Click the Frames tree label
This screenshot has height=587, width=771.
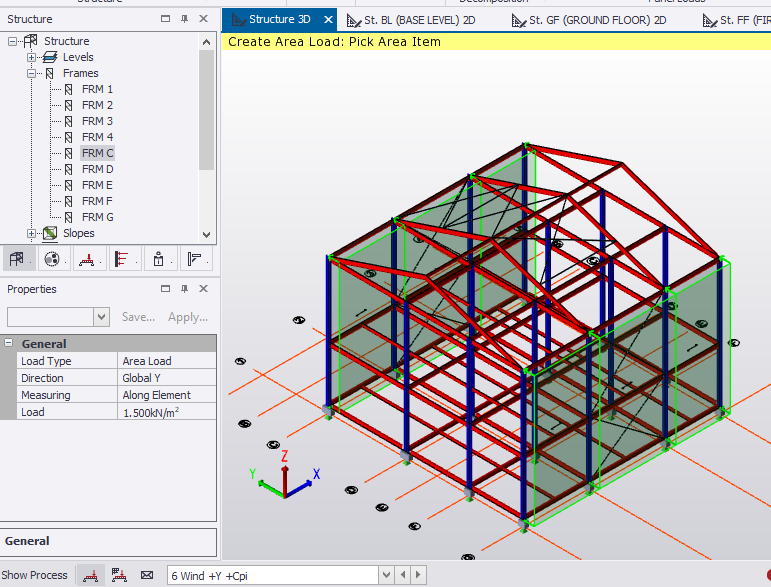[81, 73]
